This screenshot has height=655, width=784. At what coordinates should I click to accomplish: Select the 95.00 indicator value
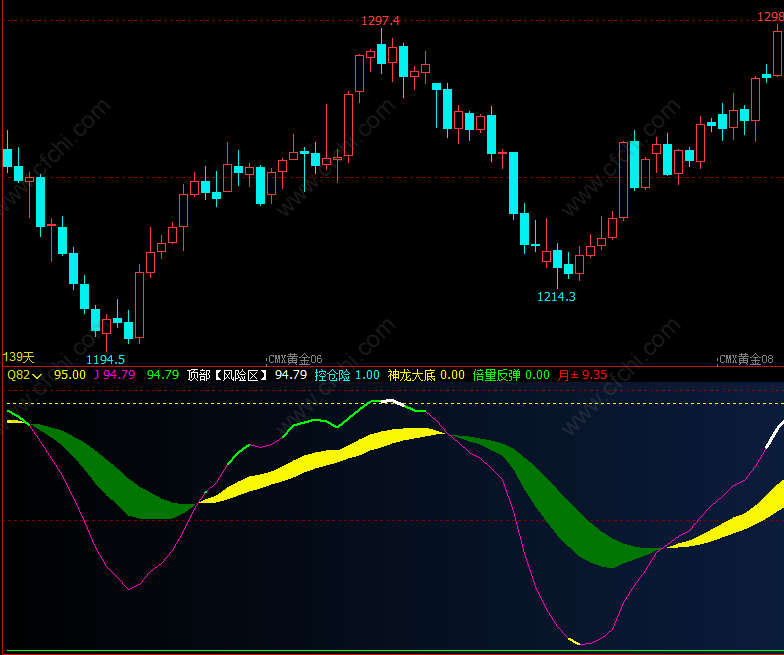70,375
